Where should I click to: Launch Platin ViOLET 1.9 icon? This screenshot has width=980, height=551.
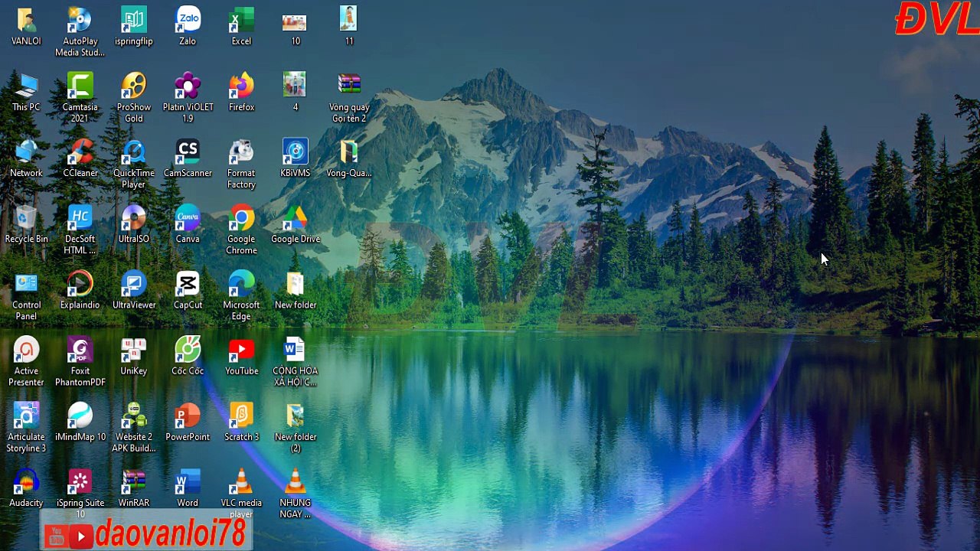tap(188, 86)
